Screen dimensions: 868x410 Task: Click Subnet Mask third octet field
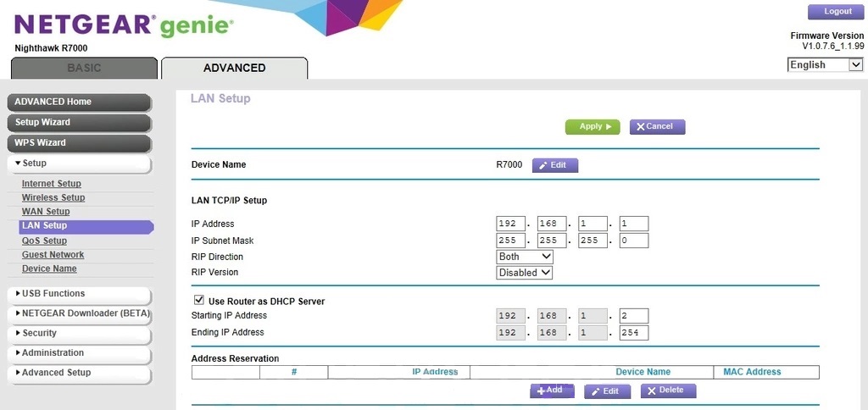point(593,241)
